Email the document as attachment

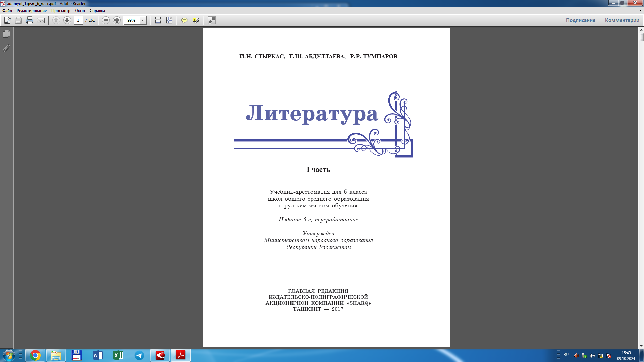pos(41,20)
